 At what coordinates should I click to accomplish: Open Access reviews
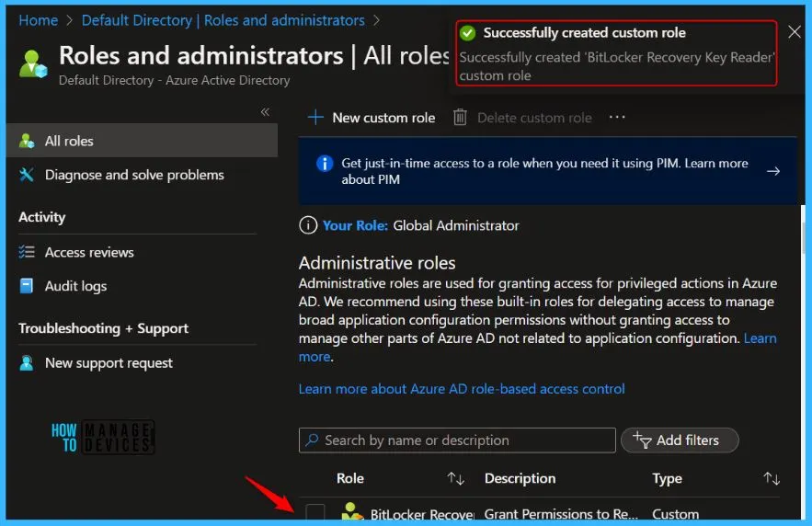pyautogui.click(x=89, y=252)
